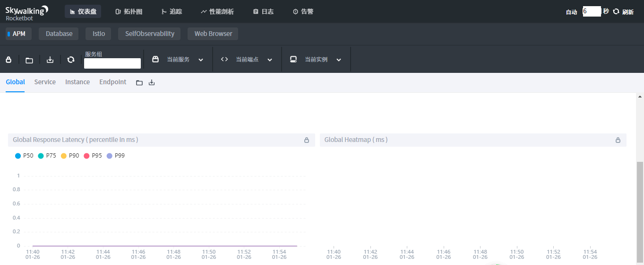Switch to the Service tab
644x265 pixels.
pyautogui.click(x=45, y=82)
